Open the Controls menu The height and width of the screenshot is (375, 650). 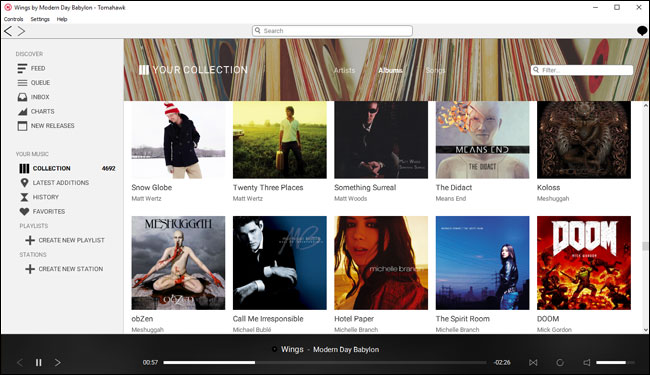[14, 19]
